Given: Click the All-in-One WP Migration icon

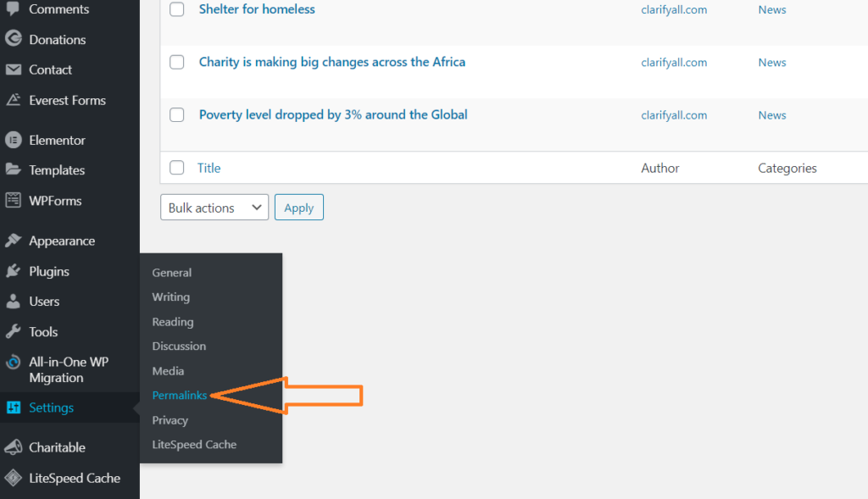Looking at the screenshot, I should tap(13, 363).
